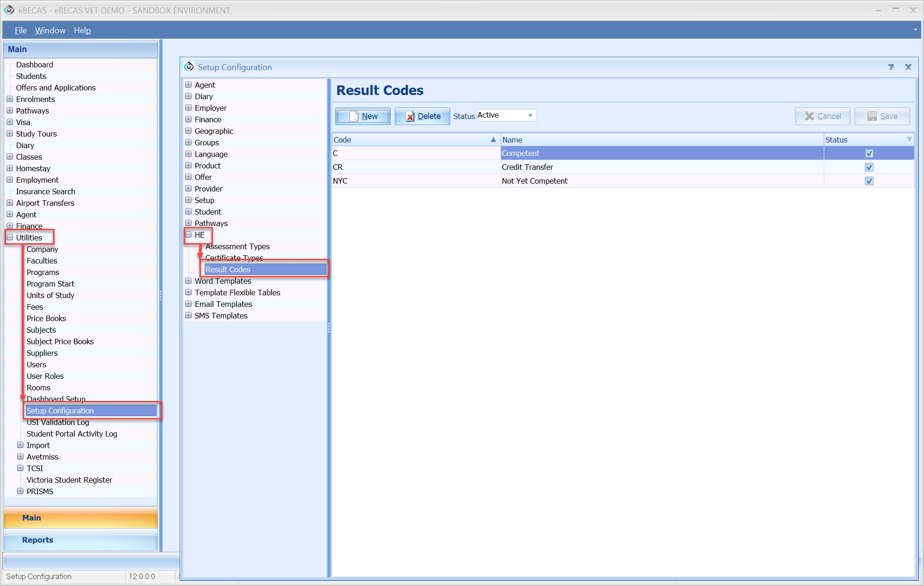The height and width of the screenshot is (586, 924).
Task: Click the Code column sort arrow
Action: [x=493, y=139]
